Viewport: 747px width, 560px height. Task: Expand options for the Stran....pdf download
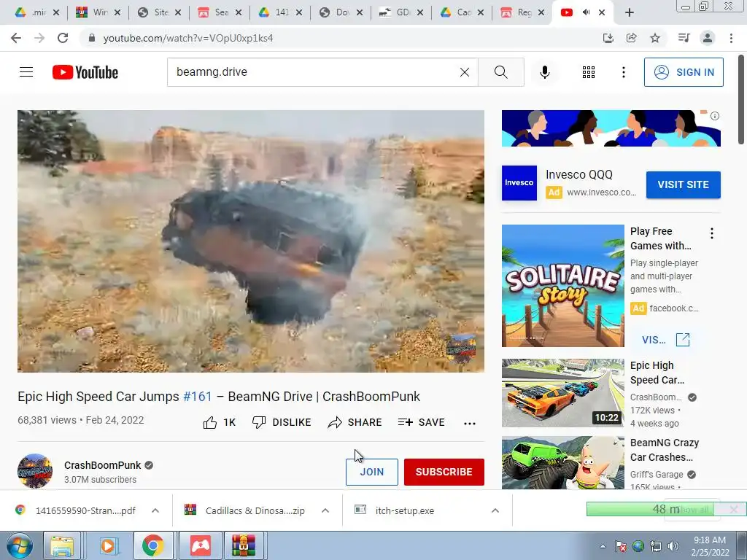(x=155, y=510)
